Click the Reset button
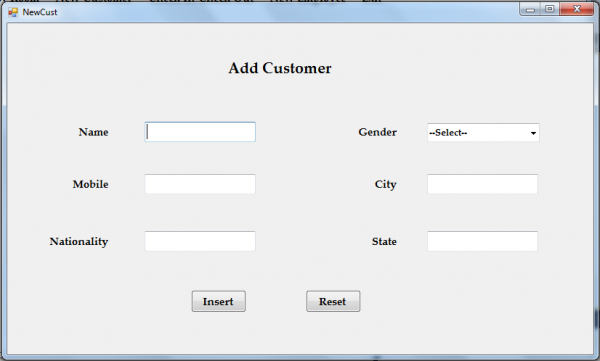 pyautogui.click(x=333, y=301)
